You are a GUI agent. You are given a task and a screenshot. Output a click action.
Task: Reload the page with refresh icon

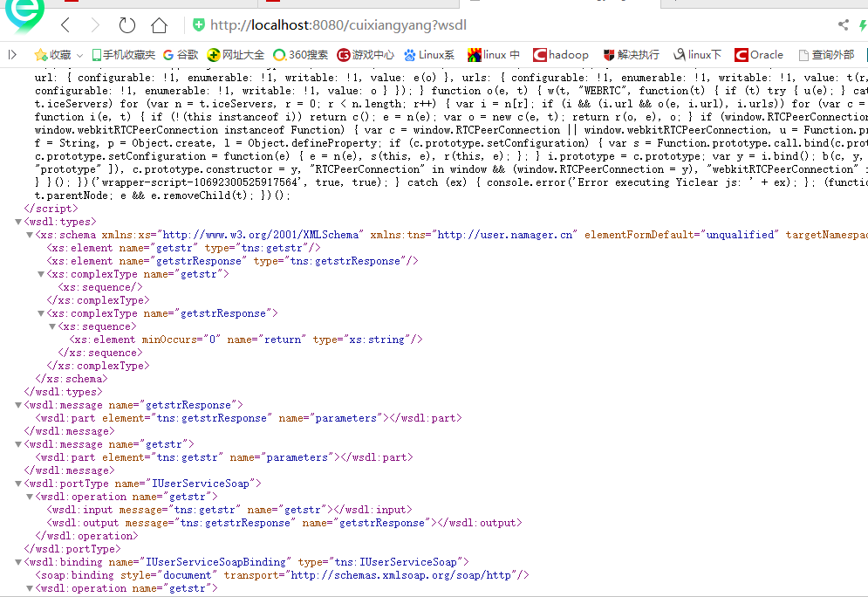[x=126, y=25]
